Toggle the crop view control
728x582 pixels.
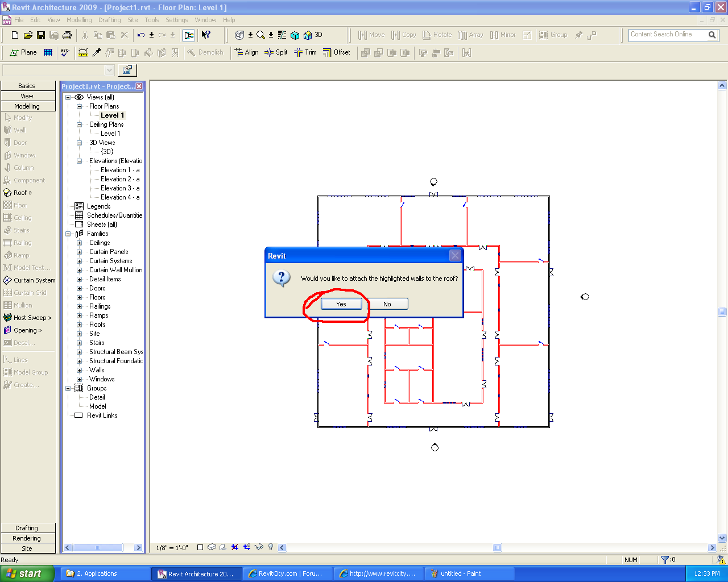tap(234, 547)
